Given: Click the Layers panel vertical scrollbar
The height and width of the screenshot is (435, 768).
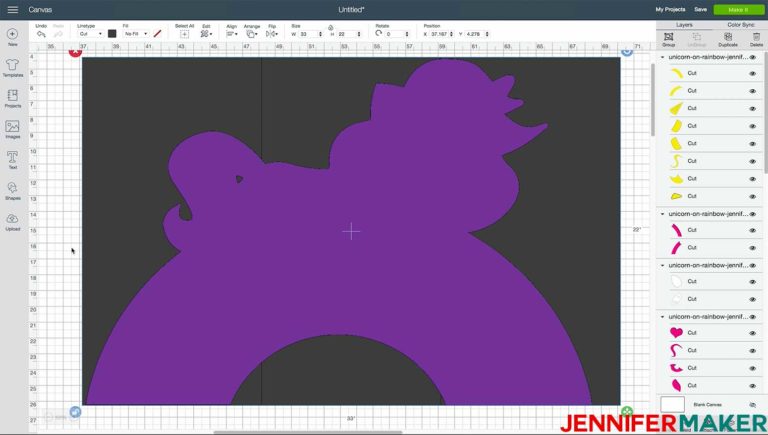Looking at the screenshot, I should pyautogui.click(x=765, y=113).
